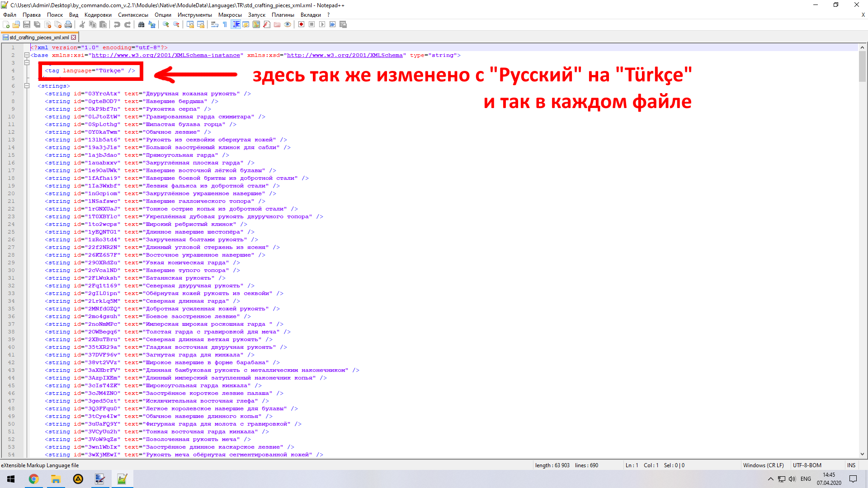
Task: Toggle Show all characters pilcrow icon
Action: 225,24
